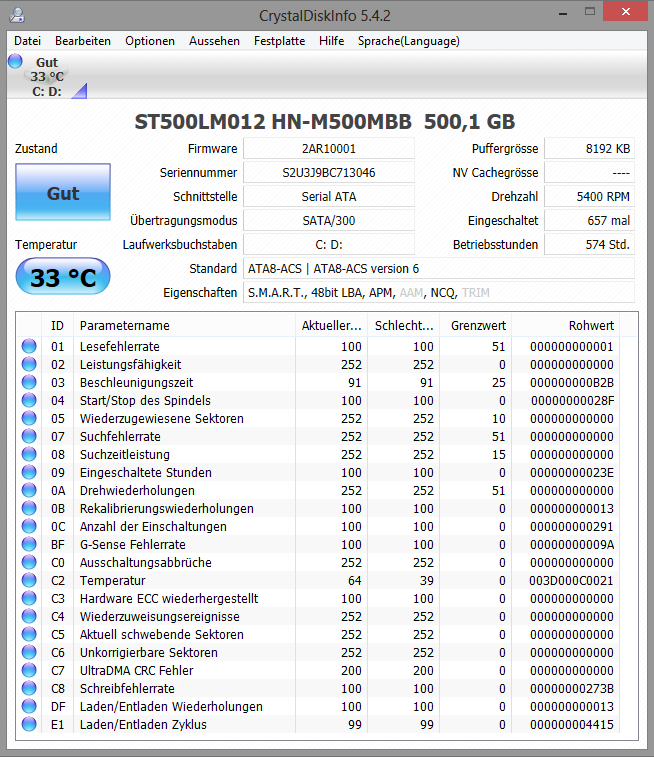
Task: Click the status orb for Anzahl der Einschaltungen
Action: point(29,526)
